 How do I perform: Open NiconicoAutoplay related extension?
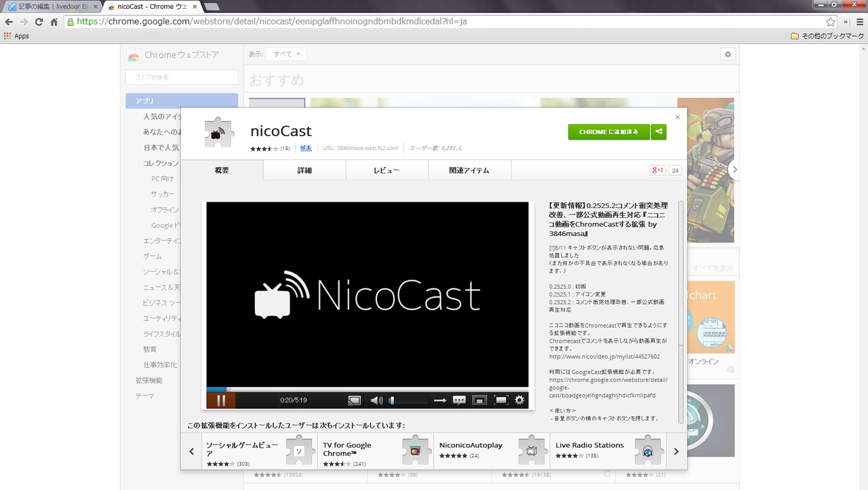[x=492, y=451]
